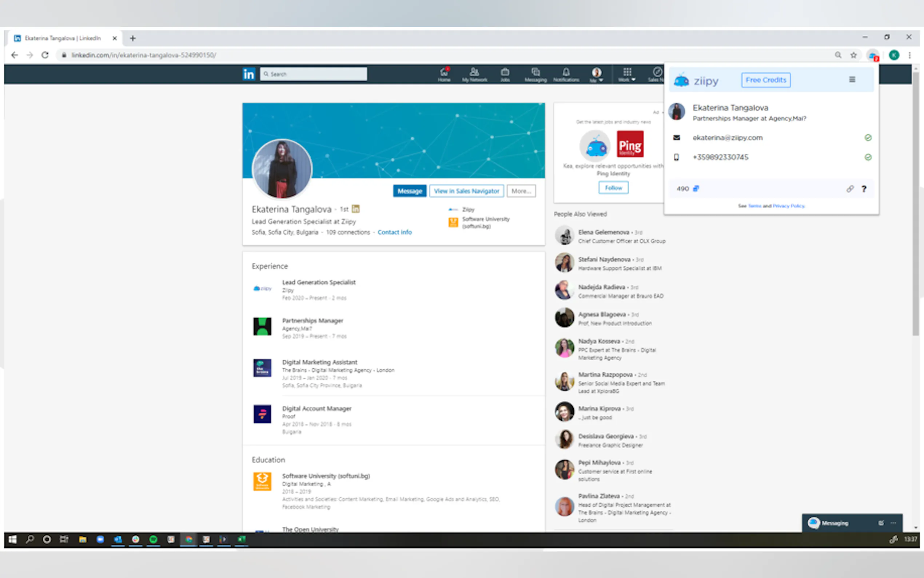Reload the page
Image resolution: width=924 pixels, height=578 pixels.
pyautogui.click(x=45, y=55)
